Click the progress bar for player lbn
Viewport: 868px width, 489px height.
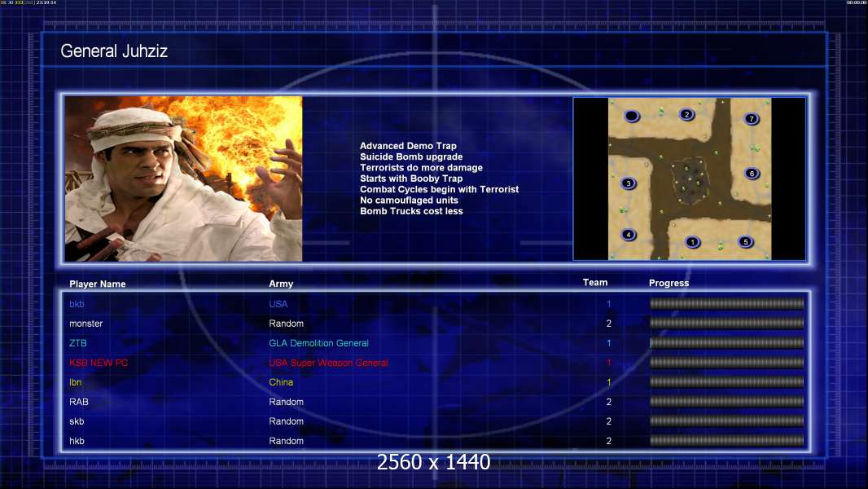point(726,382)
